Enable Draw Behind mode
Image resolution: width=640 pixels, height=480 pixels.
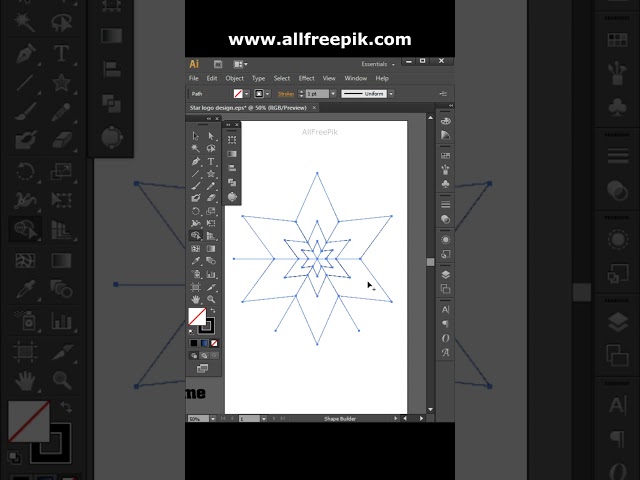204,356
